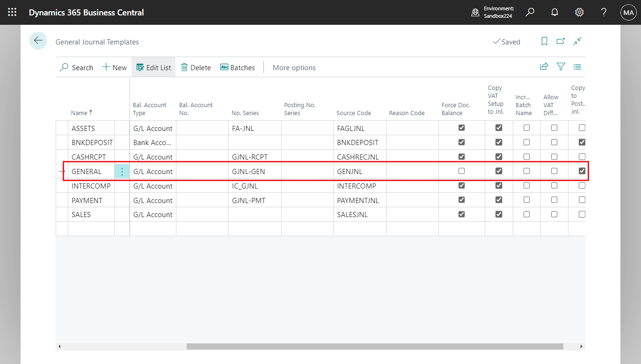This screenshot has height=364, width=641.
Task: Expand More options in the action bar
Action: click(x=294, y=67)
